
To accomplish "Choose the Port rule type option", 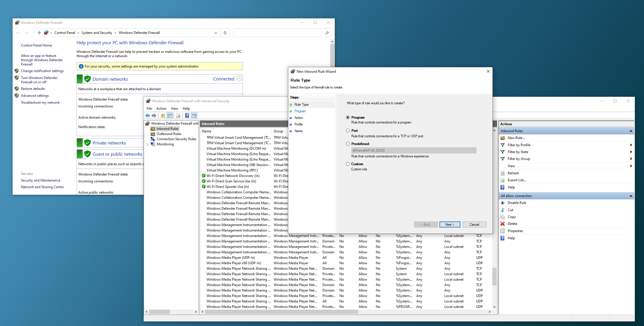I will [348, 130].
